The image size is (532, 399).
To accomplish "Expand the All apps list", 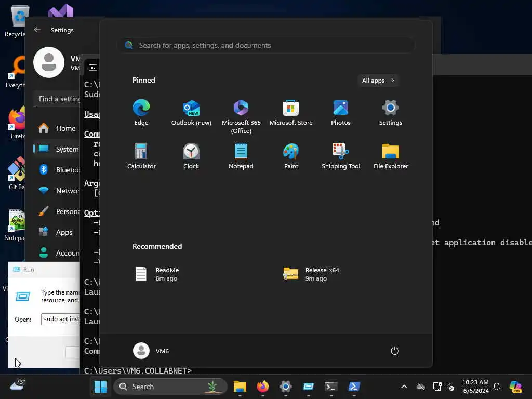I will 378,81.
